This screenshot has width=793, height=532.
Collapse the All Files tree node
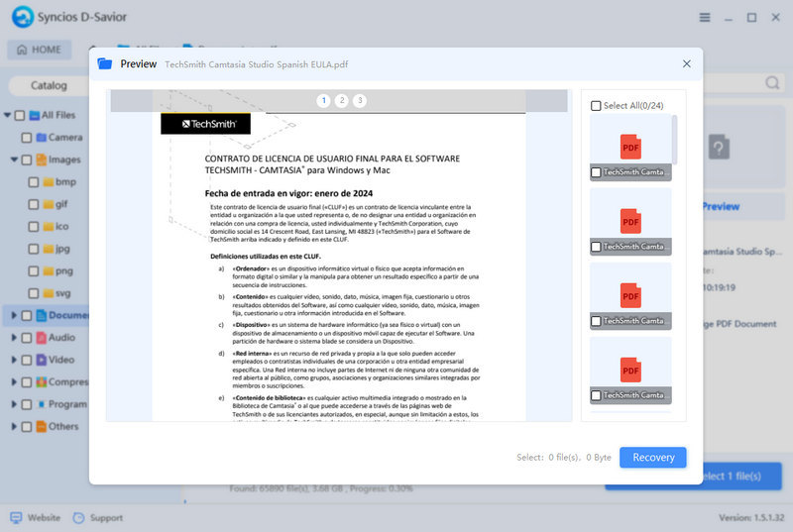[7, 115]
